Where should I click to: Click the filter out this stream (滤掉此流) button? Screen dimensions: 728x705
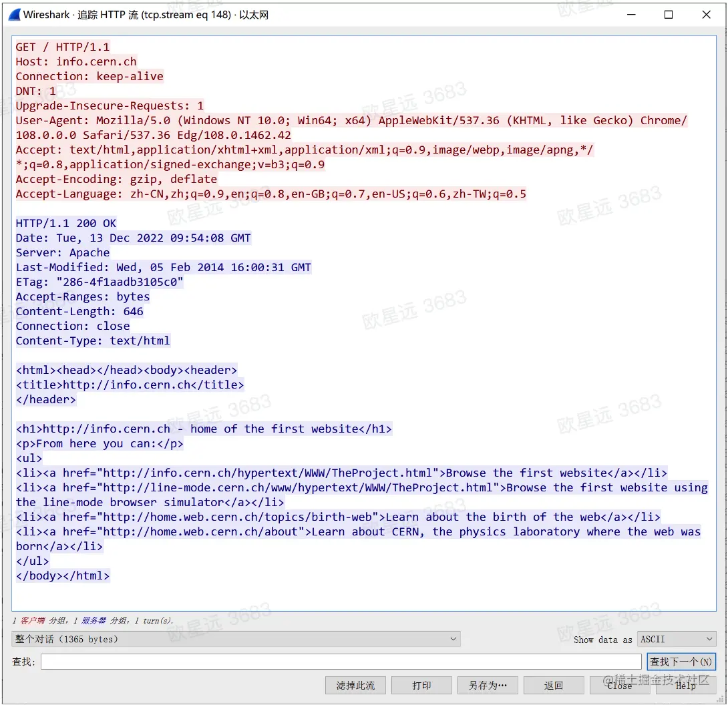[355, 685]
